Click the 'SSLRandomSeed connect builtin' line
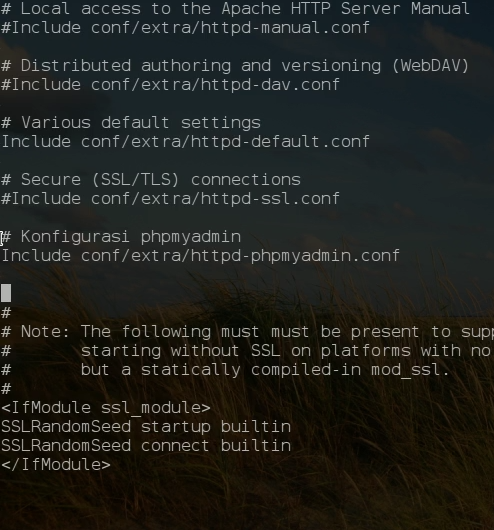Image resolution: width=494 pixels, height=530 pixels. [146, 446]
